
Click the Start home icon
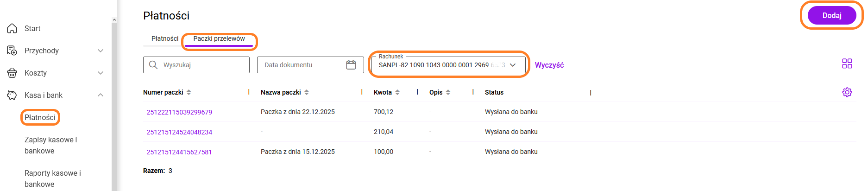(x=12, y=29)
